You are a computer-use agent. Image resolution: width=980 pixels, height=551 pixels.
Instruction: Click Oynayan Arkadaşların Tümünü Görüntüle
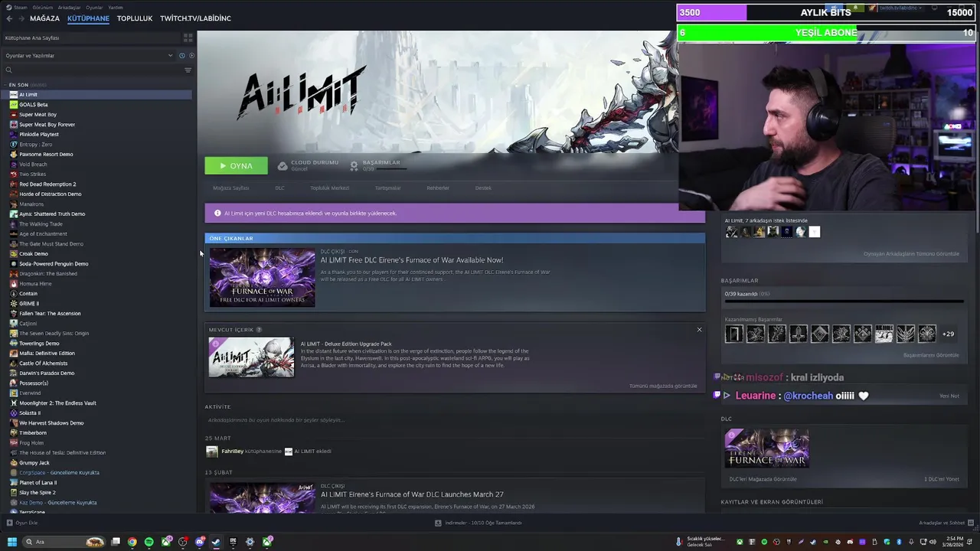tap(911, 253)
